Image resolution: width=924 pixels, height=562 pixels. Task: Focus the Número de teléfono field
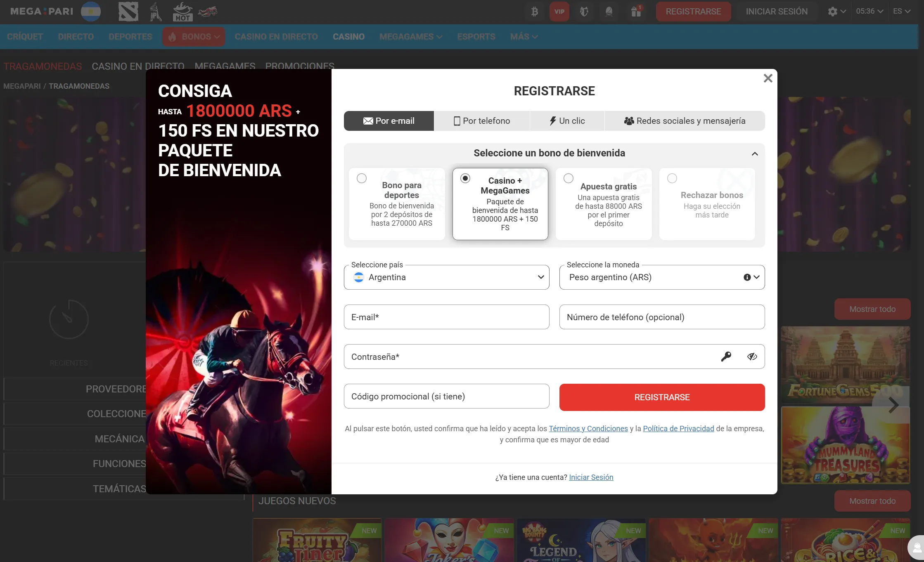[x=662, y=317]
